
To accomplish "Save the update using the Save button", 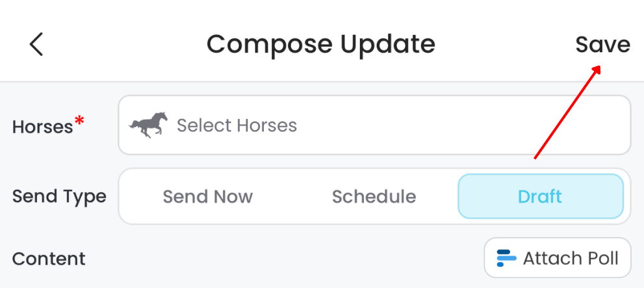I will coord(602,44).
